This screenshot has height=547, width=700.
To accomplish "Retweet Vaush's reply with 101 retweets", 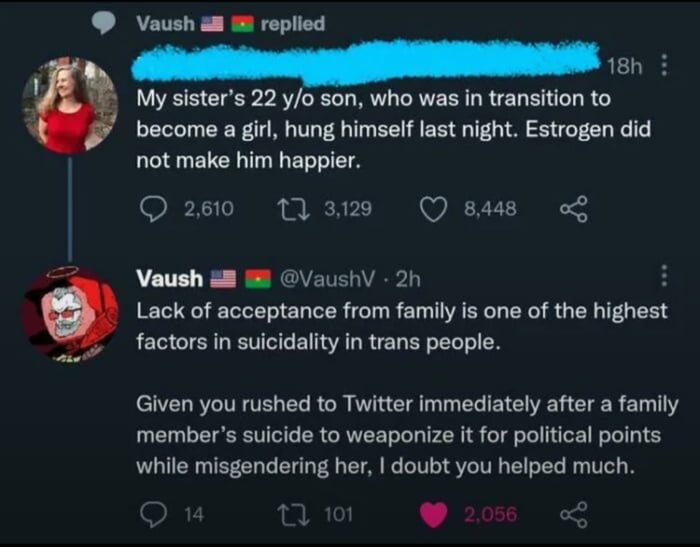I will (288, 514).
